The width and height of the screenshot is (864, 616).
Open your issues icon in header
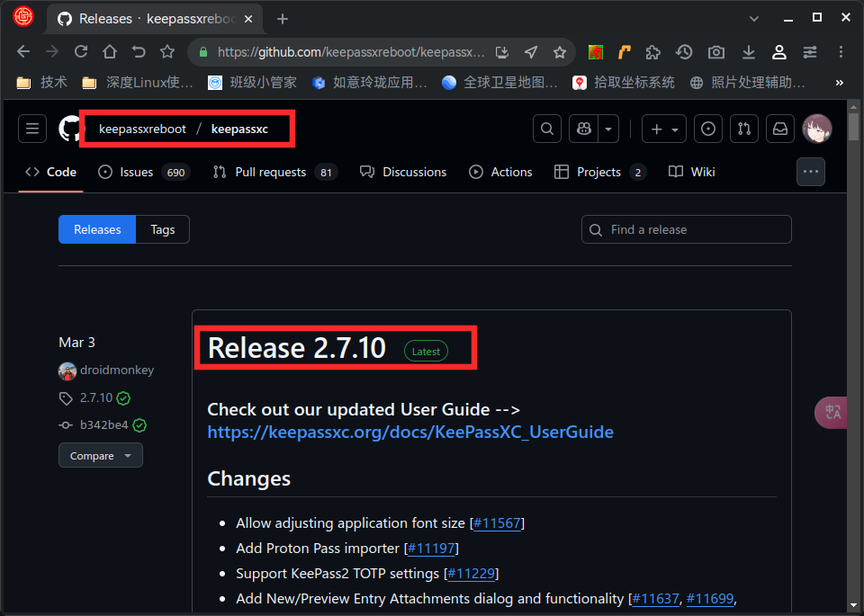click(708, 129)
